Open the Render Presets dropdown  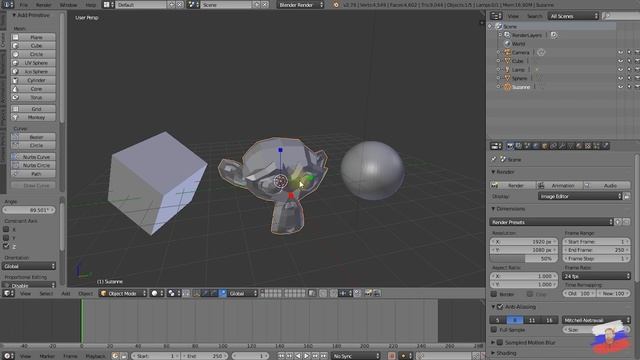551,222
